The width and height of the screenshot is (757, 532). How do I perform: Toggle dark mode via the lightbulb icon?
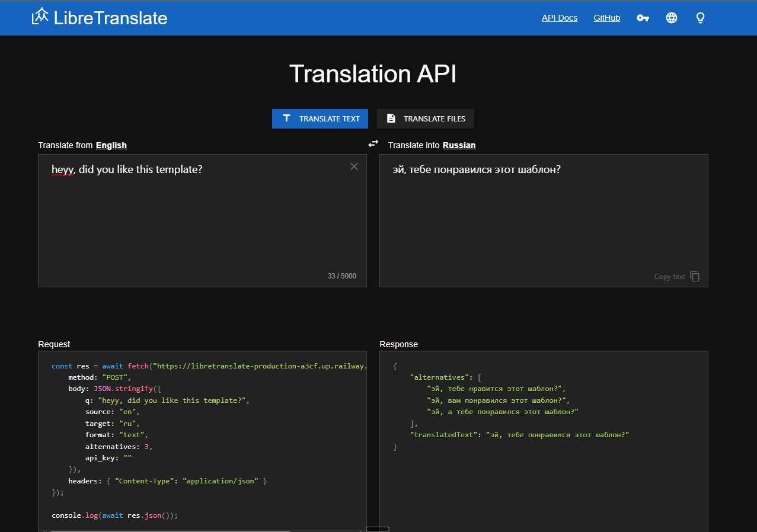tap(700, 18)
